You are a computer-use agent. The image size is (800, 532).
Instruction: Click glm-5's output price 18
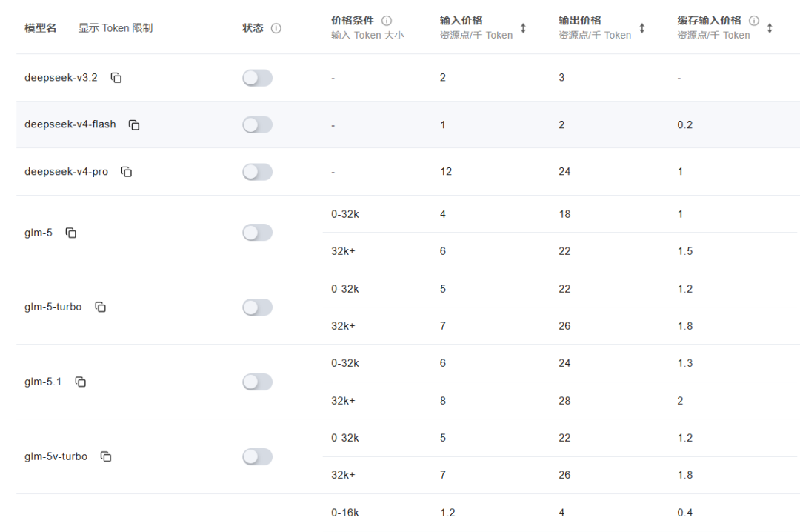564,214
